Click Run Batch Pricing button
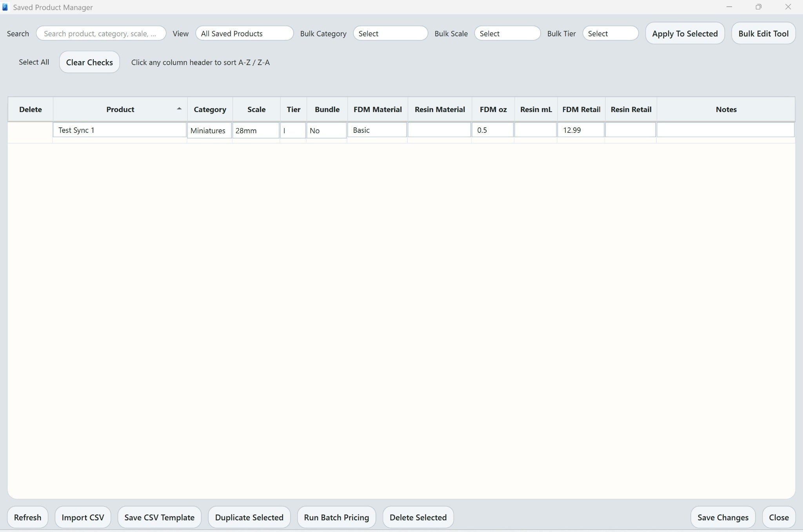Screen dimensions: 803x532 (336, 517)
